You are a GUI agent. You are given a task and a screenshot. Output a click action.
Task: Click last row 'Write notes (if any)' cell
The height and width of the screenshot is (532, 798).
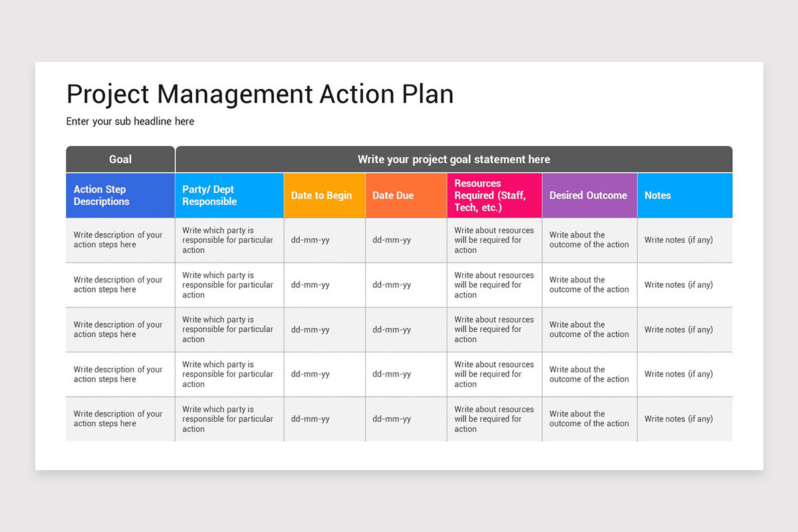[685, 419]
